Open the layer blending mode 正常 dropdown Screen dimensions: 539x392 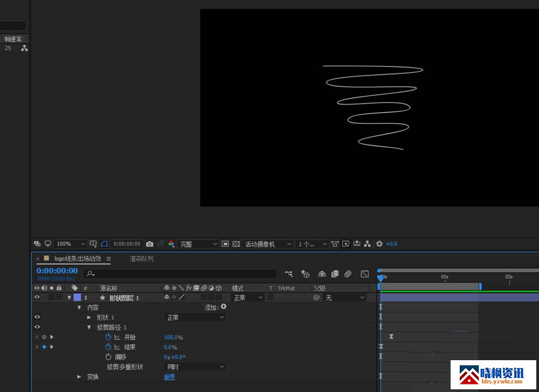(x=248, y=298)
